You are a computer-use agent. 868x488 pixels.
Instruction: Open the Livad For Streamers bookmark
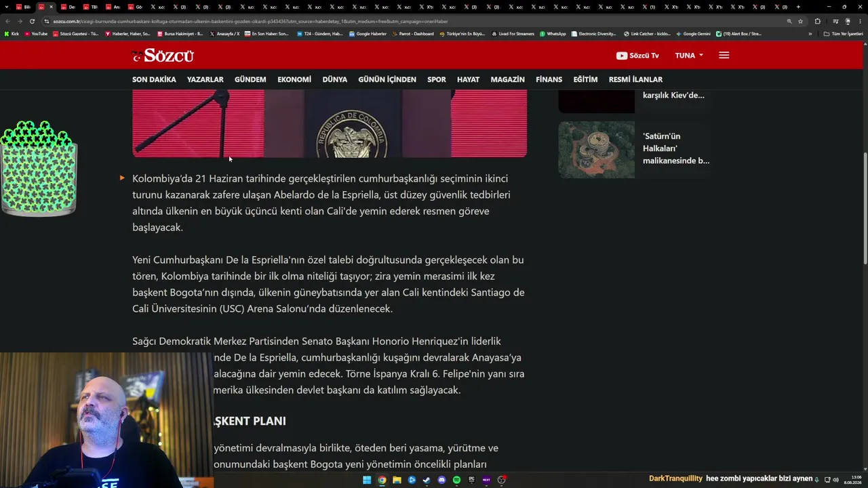click(513, 33)
